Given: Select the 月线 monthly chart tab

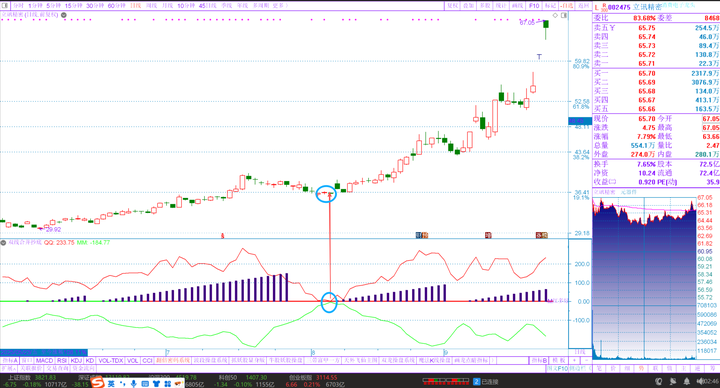Looking at the screenshot, I should [x=168, y=6].
